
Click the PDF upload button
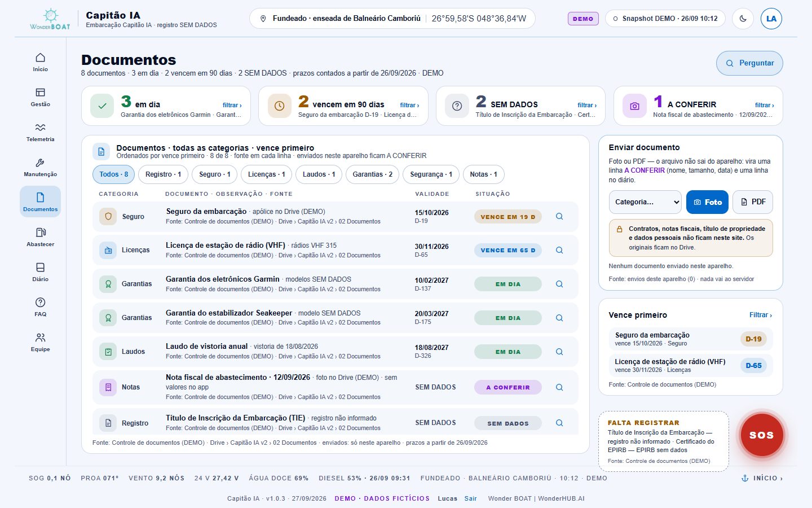[x=753, y=202]
